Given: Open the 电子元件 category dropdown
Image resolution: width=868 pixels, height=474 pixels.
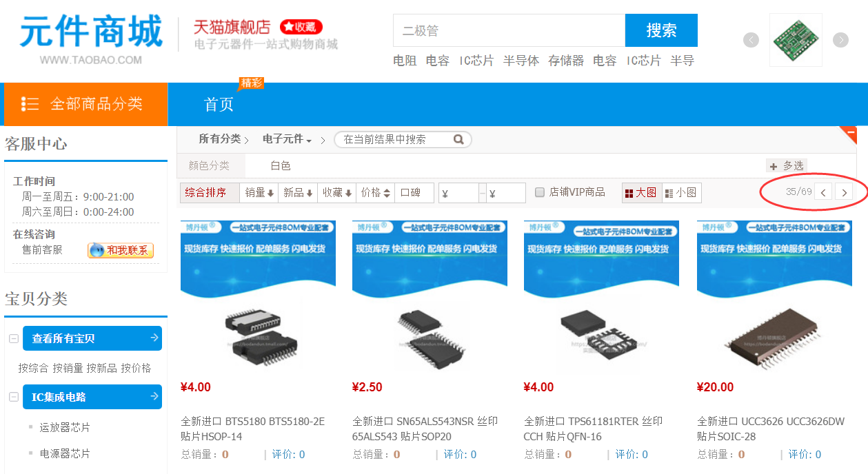Looking at the screenshot, I should click(287, 139).
